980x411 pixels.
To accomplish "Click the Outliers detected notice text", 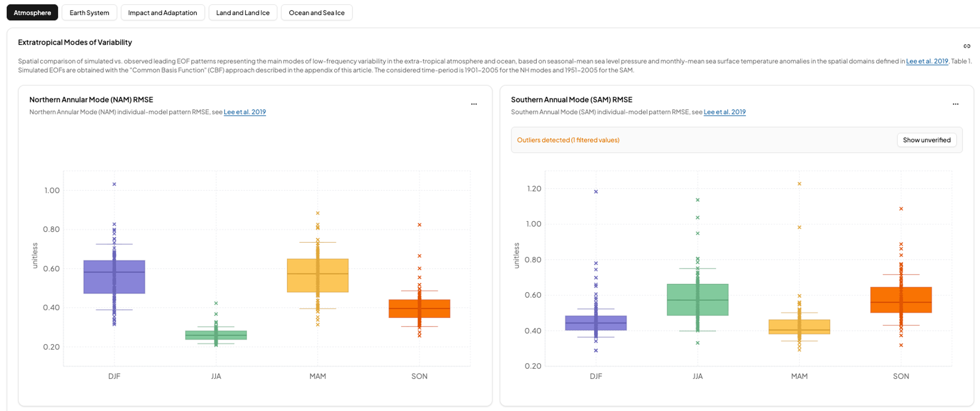I will click(x=568, y=140).
